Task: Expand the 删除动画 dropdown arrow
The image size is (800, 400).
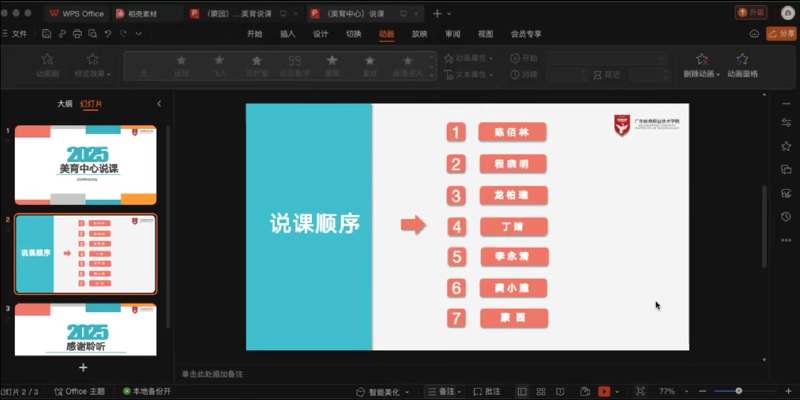Action: coord(719,75)
